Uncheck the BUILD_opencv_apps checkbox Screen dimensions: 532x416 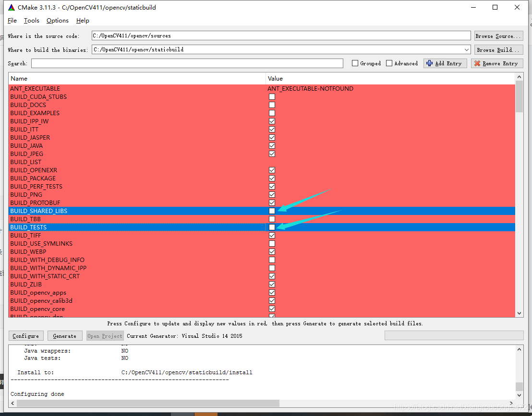(272, 293)
